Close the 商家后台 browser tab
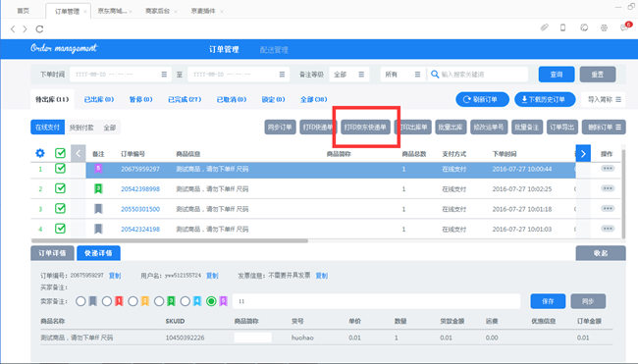 176,12
